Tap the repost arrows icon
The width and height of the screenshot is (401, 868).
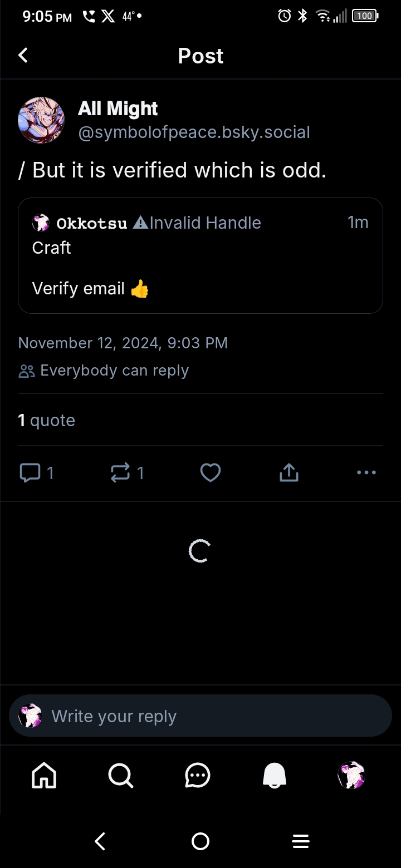click(120, 473)
